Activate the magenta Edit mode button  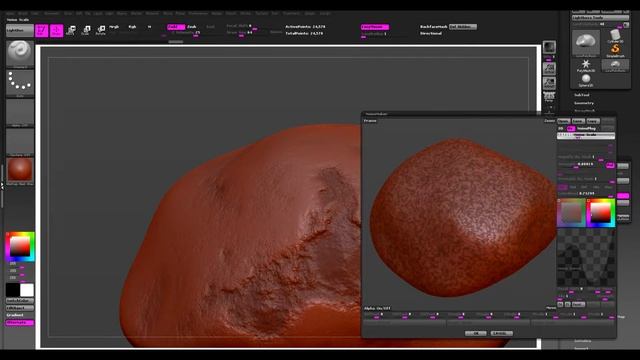tap(42, 31)
